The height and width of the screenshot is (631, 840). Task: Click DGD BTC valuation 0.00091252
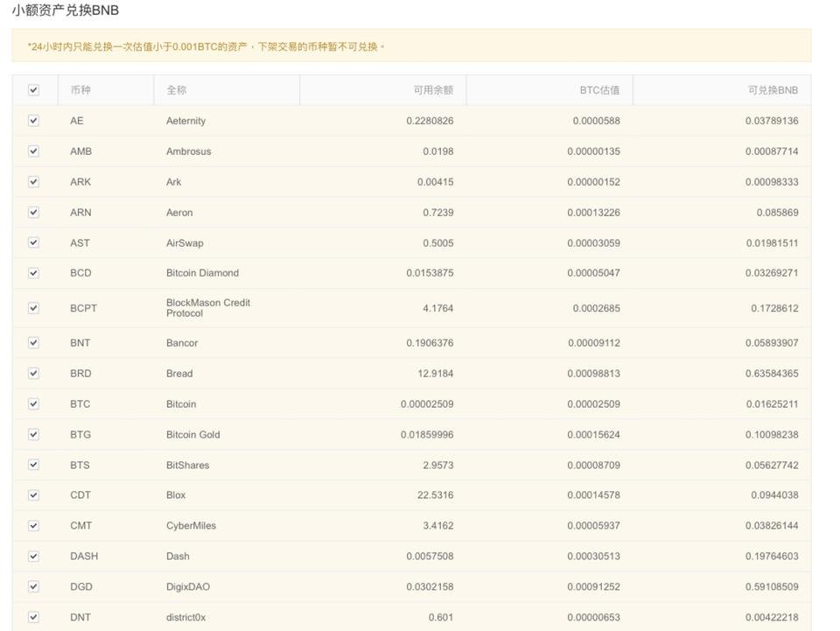pos(593,586)
